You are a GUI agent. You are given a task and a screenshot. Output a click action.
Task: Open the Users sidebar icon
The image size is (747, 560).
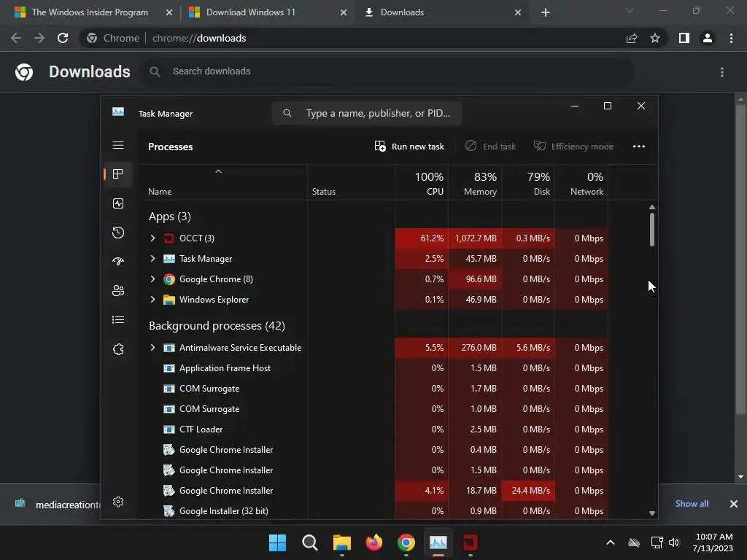118,290
